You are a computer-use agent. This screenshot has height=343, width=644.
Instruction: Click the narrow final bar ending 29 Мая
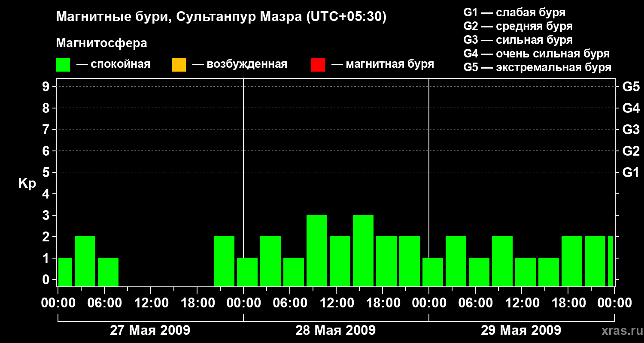pyautogui.click(x=611, y=261)
